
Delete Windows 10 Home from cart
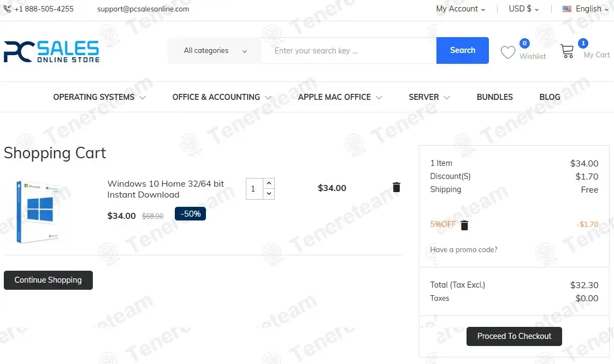(x=397, y=187)
